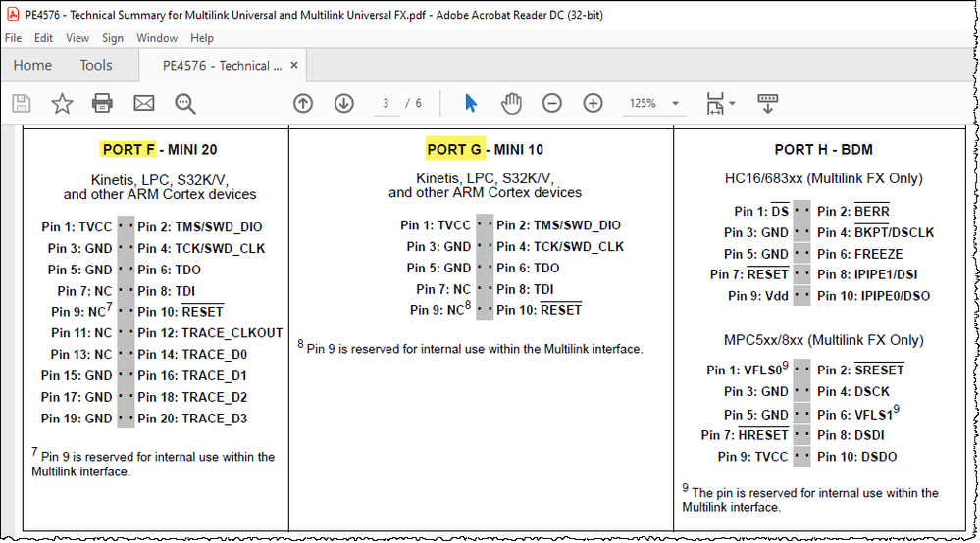Switch to the Tools tab
Screen dimensions: 980x543
pos(95,65)
